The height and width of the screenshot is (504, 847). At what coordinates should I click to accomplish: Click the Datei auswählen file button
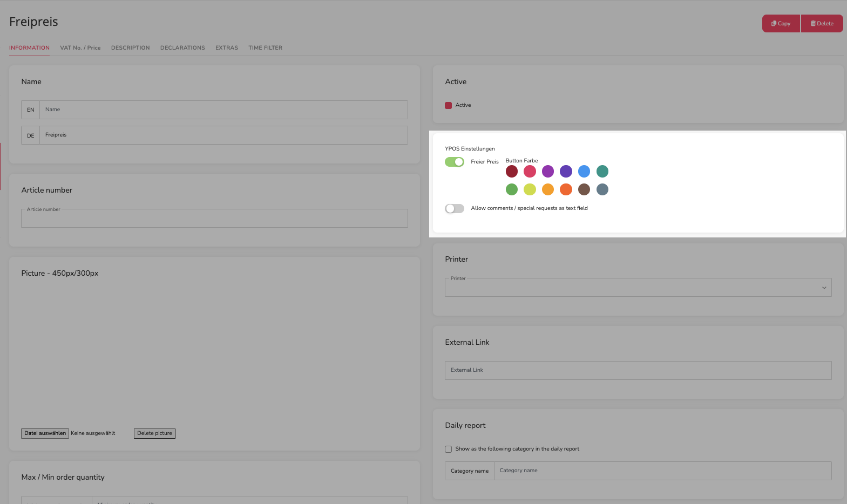coord(45,433)
